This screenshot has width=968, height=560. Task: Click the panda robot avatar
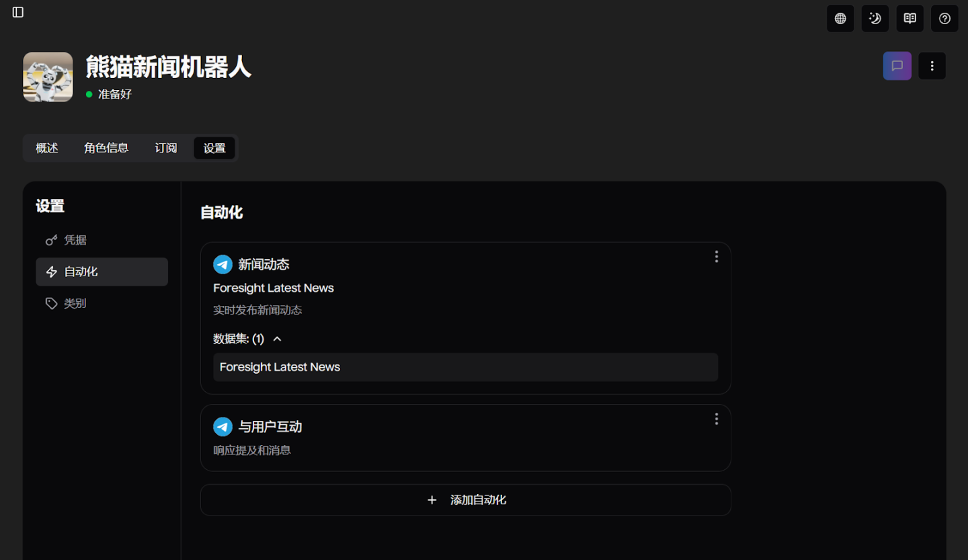point(48,77)
